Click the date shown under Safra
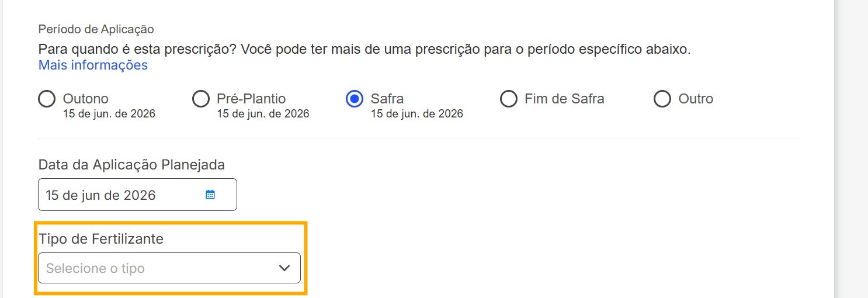This screenshot has height=298, width=868. coord(417,114)
